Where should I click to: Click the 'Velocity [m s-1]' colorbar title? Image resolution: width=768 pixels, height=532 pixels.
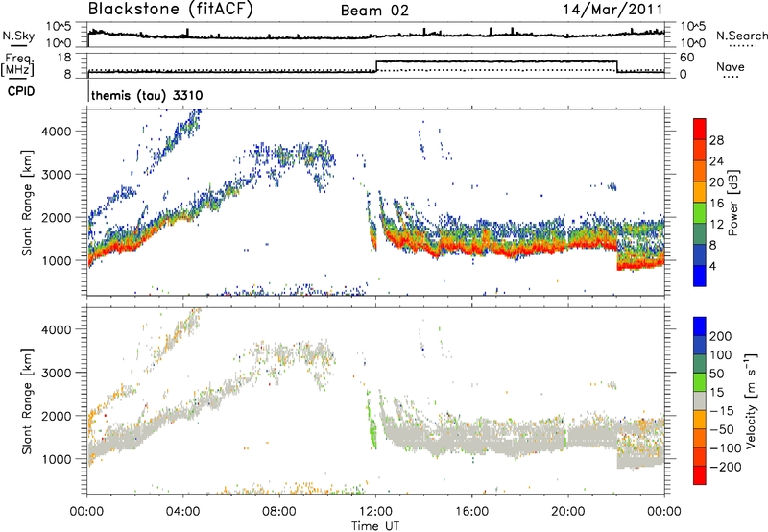click(751, 400)
